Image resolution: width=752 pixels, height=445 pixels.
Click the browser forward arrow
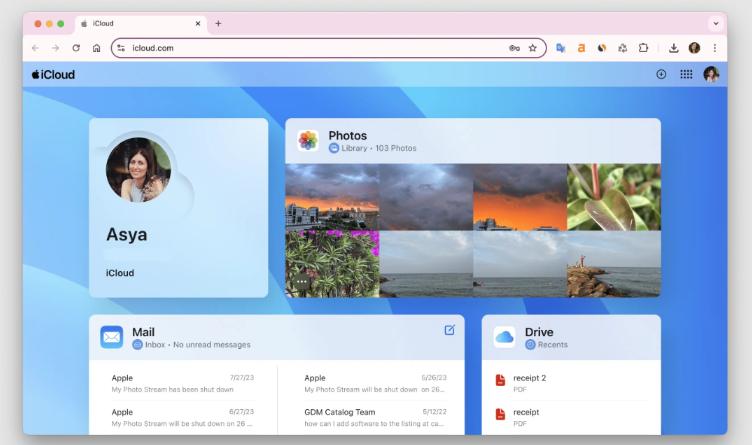tap(56, 48)
